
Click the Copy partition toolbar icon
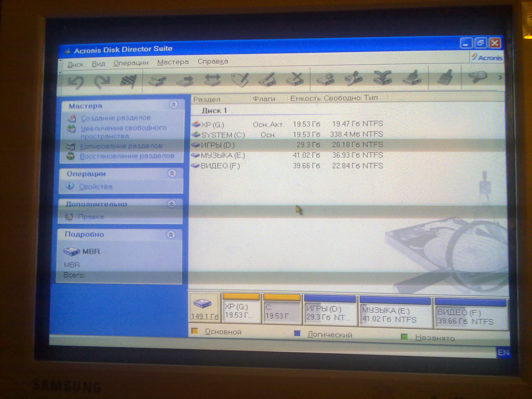(158, 81)
